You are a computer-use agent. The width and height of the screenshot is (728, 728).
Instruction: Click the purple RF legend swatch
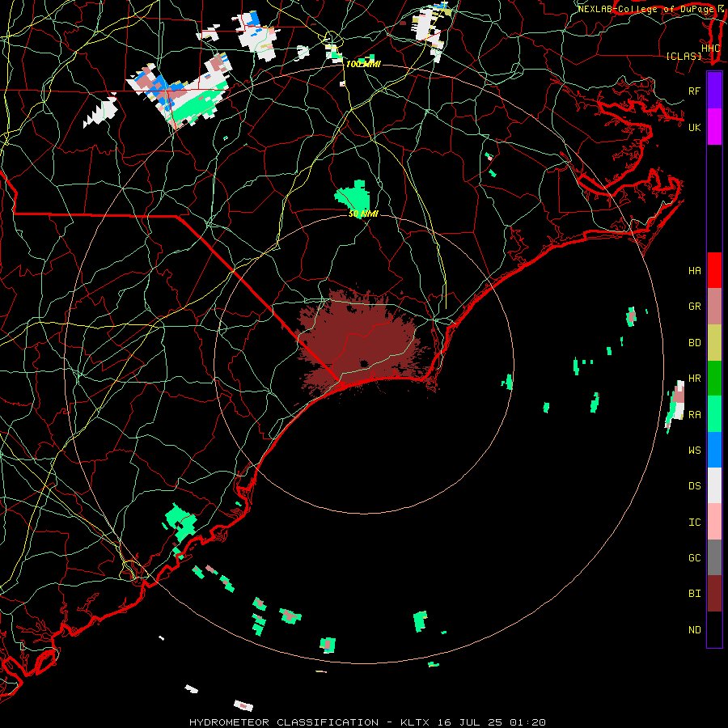(x=714, y=91)
